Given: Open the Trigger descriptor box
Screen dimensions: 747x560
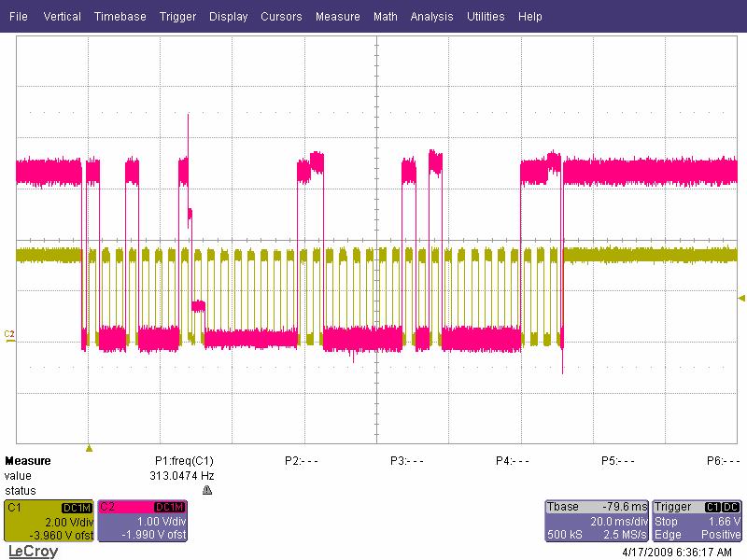Looking at the screenshot, I should 697,521.
